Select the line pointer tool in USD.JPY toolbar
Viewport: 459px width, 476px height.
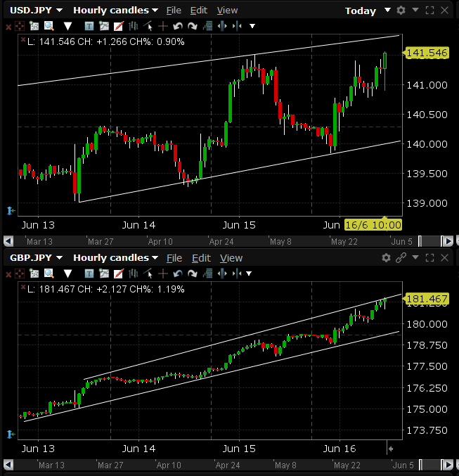click(148, 27)
